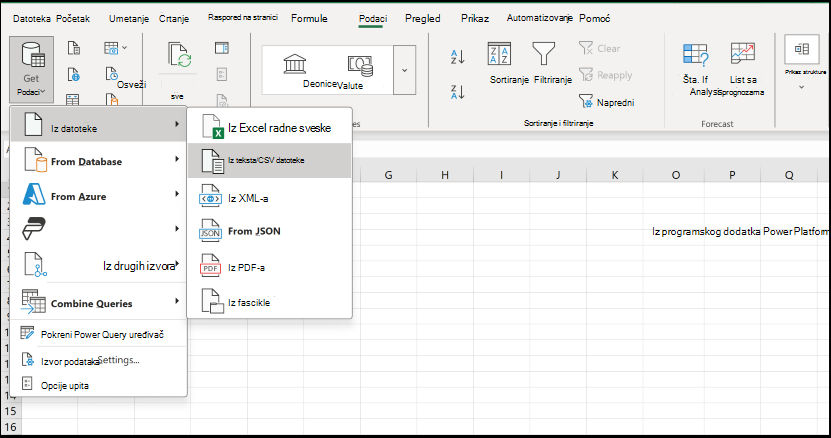Select column H header
The image size is (831, 438).
click(x=445, y=175)
